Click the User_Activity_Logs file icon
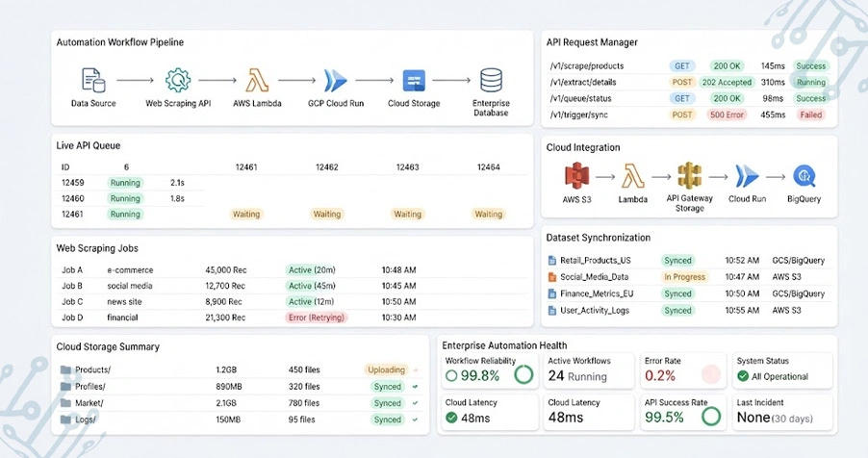The height and width of the screenshot is (458, 868). (552, 310)
